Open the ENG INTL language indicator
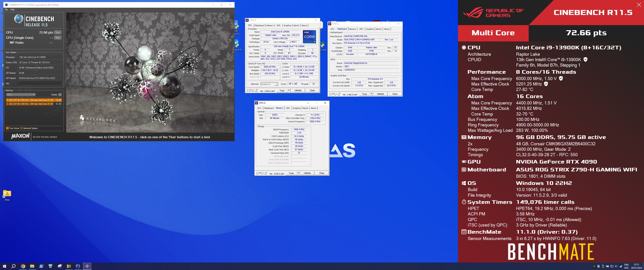The height and width of the screenshot is (270, 644). click(x=626, y=266)
